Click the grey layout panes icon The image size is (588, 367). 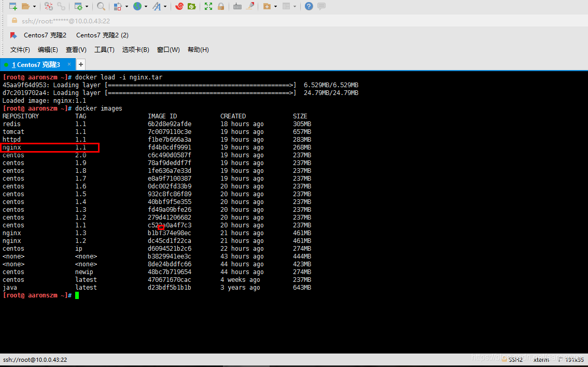coord(286,6)
